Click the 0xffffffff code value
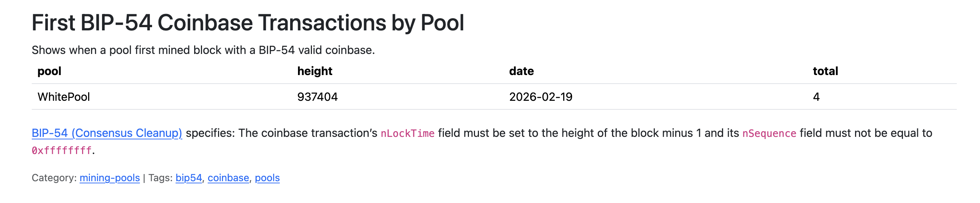Image resolution: width=980 pixels, height=203 pixels. click(62, 151)
